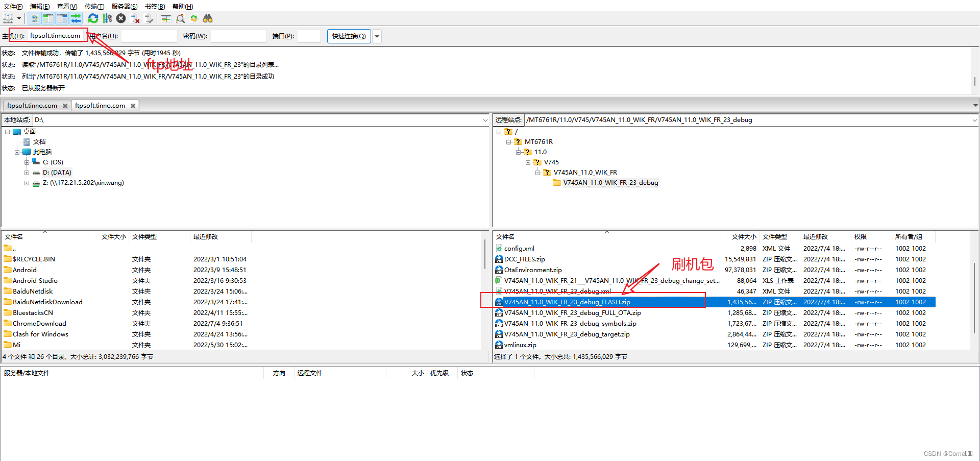Screen dimensions: 980x461
Task: Open the 书签(B) menu
Action: (155, 6)
